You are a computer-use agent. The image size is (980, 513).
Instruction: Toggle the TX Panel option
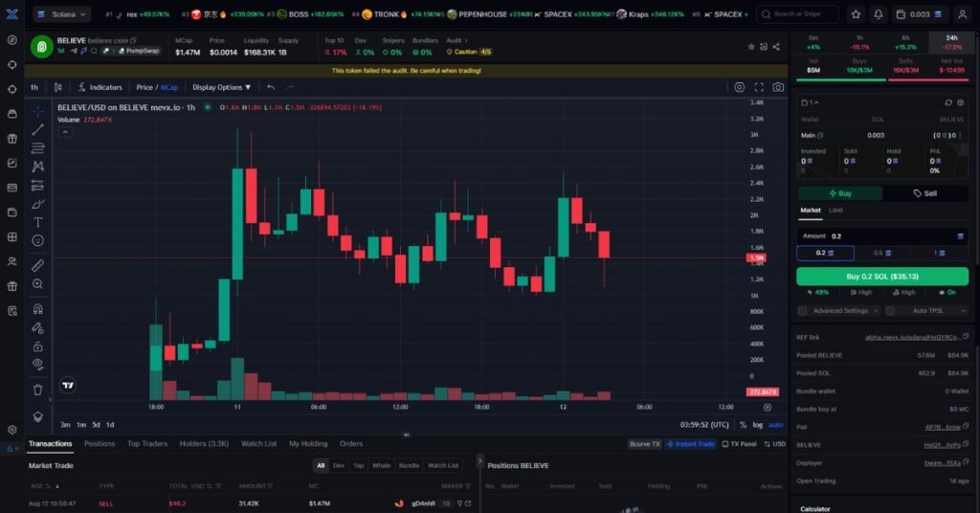[740, 444]
